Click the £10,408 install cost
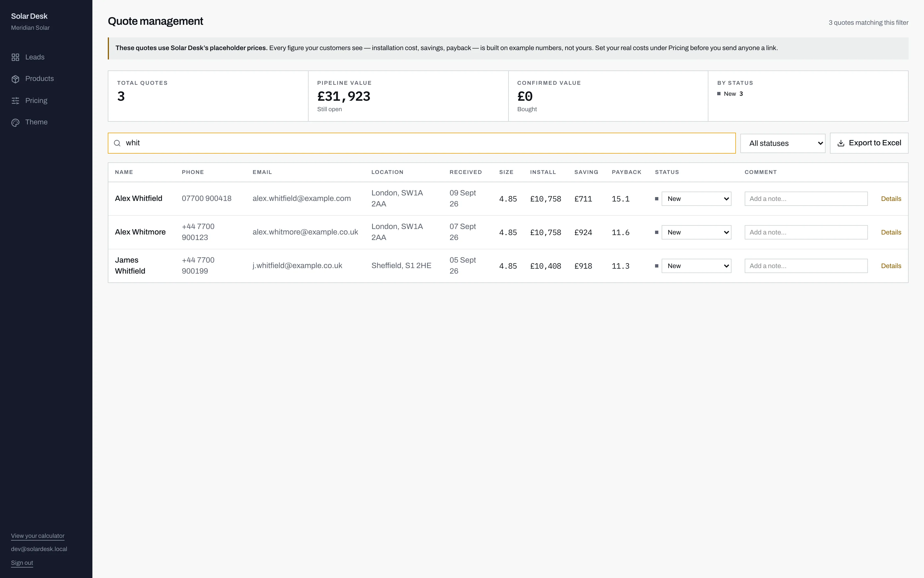This screenshot has width=924, height=578. 546,266
